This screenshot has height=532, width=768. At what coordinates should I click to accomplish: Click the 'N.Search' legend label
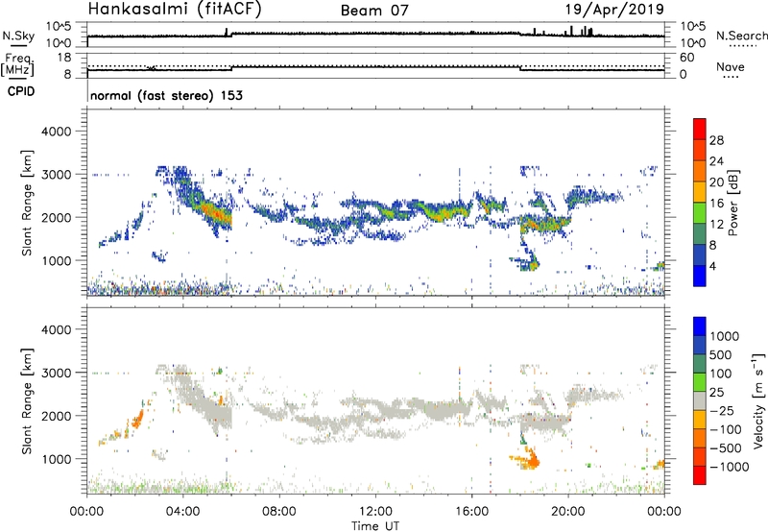point(742,36)
